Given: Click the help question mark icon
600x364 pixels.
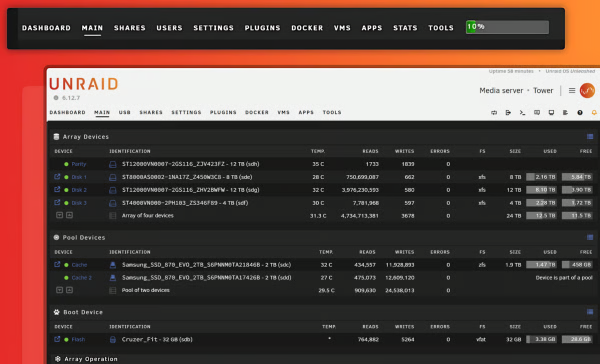Looking at the screenshot, I should pos(580,113).
